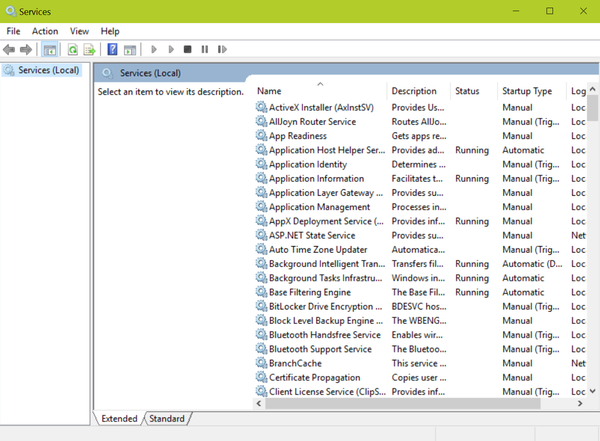Click gear icon beside Application Identity
This screenshot has height=441, width=600.
point(261,164)
